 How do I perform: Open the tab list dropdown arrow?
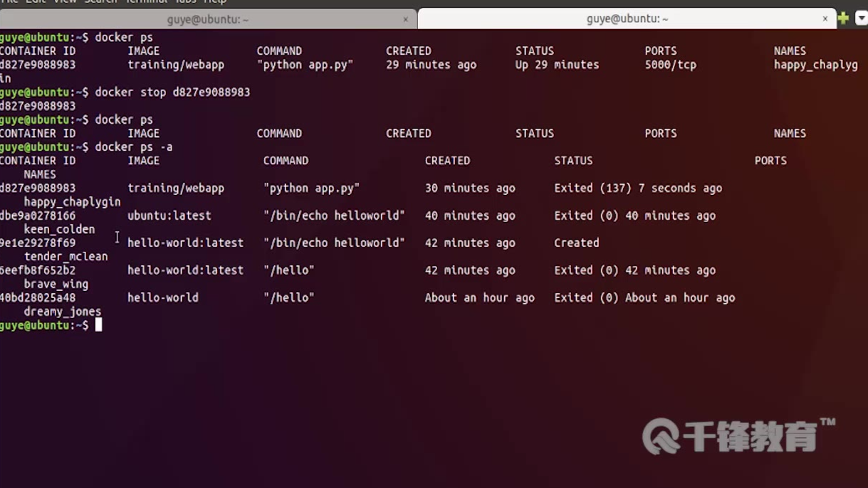click(861, 18)
